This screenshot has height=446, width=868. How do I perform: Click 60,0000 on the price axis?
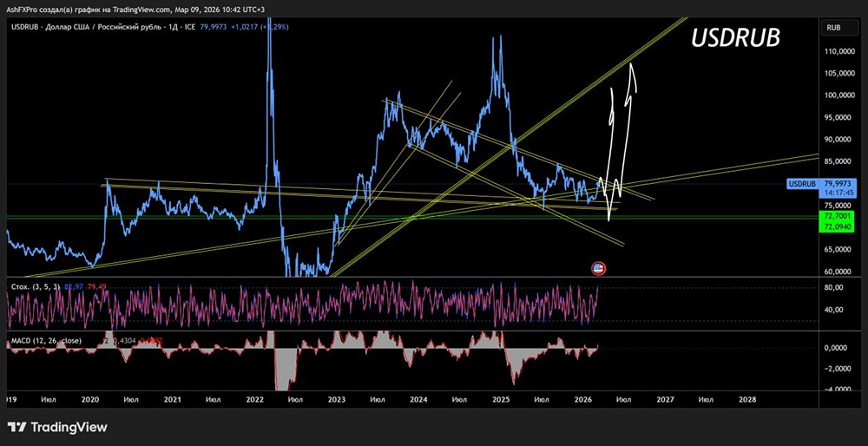coord(838,272)
